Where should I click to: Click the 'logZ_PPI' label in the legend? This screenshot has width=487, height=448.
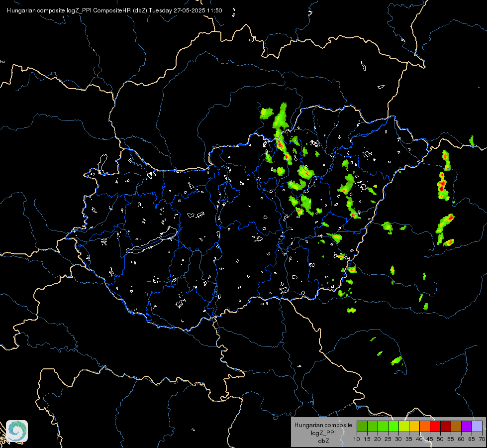point(323,433)
